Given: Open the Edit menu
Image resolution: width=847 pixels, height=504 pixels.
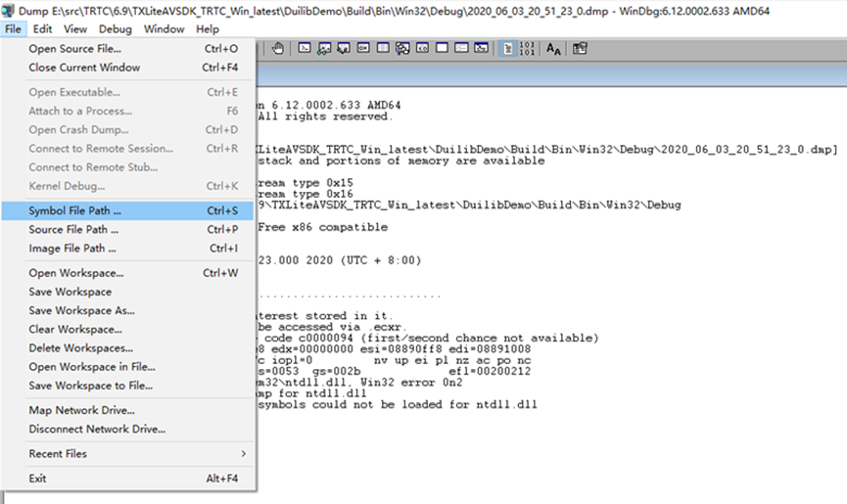Looking at the screenshot, I should click(42, 29).
